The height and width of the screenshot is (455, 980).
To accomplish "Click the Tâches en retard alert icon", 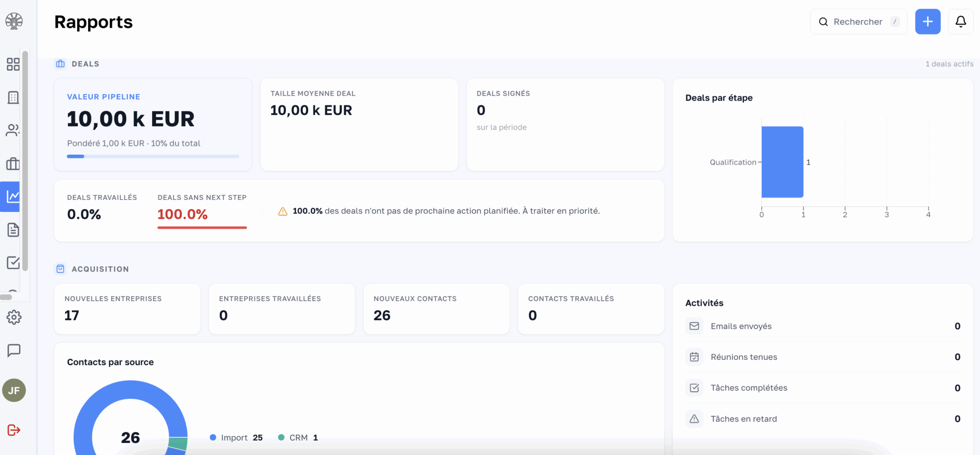I will pos(694,419).
